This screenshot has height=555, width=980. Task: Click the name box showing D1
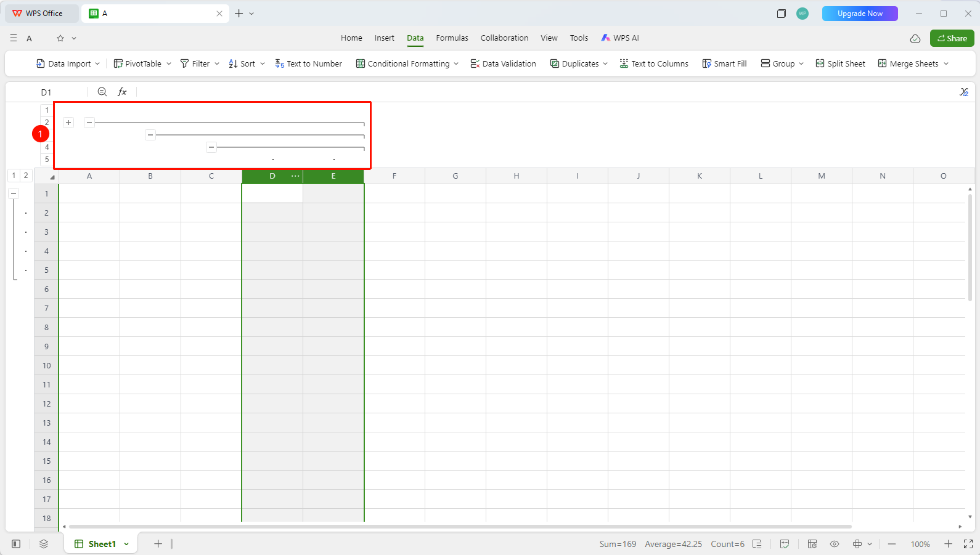[x=47, y=92]
